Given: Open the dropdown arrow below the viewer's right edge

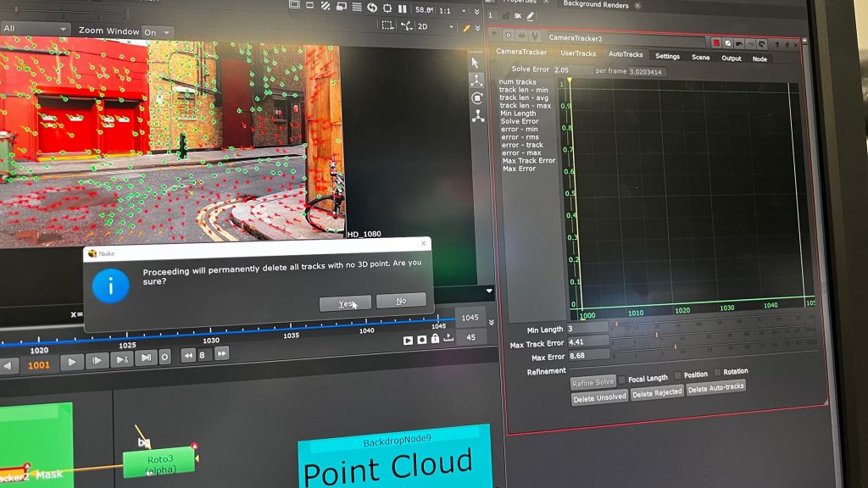Looking at the screenshot, I should (x=489, y=291).
